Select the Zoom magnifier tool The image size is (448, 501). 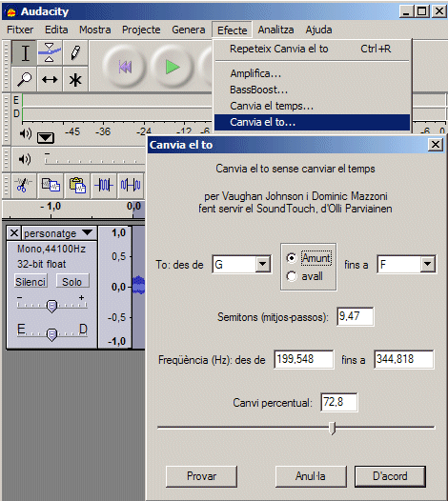click(x=25, y=79)
